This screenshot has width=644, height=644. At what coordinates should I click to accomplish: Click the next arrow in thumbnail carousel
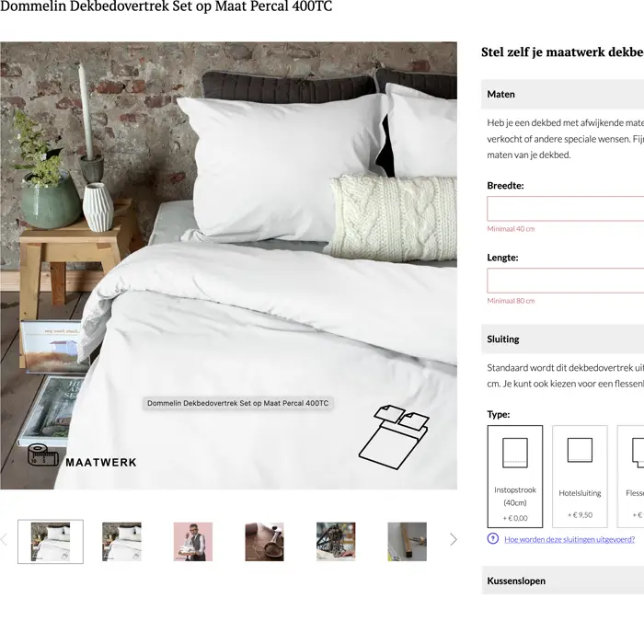453,540
